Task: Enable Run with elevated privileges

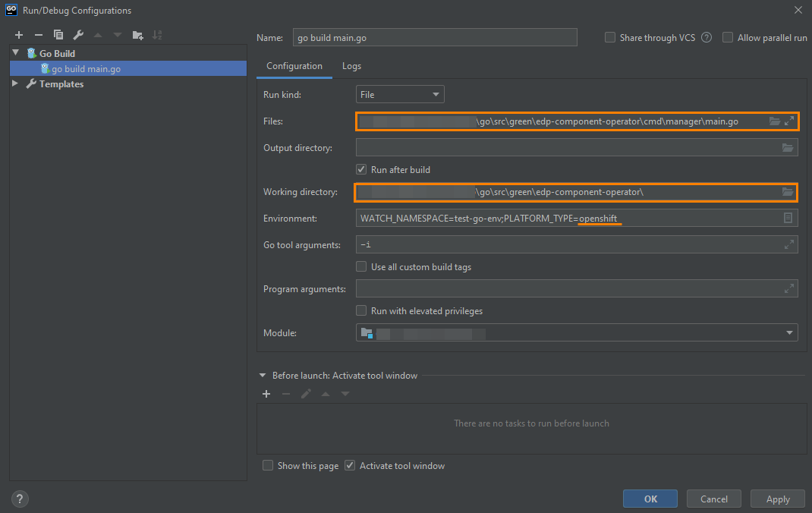Action: [362, 310]
